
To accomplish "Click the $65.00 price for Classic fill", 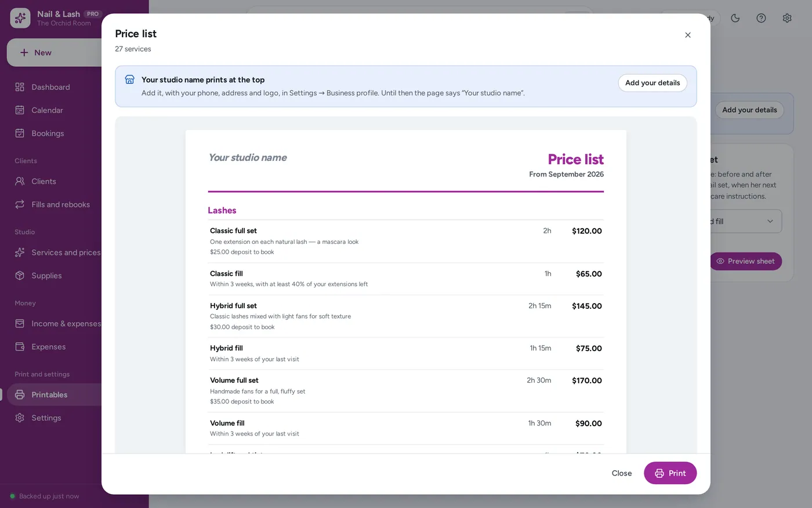I will pyautogui.click(x=589, y=274).
